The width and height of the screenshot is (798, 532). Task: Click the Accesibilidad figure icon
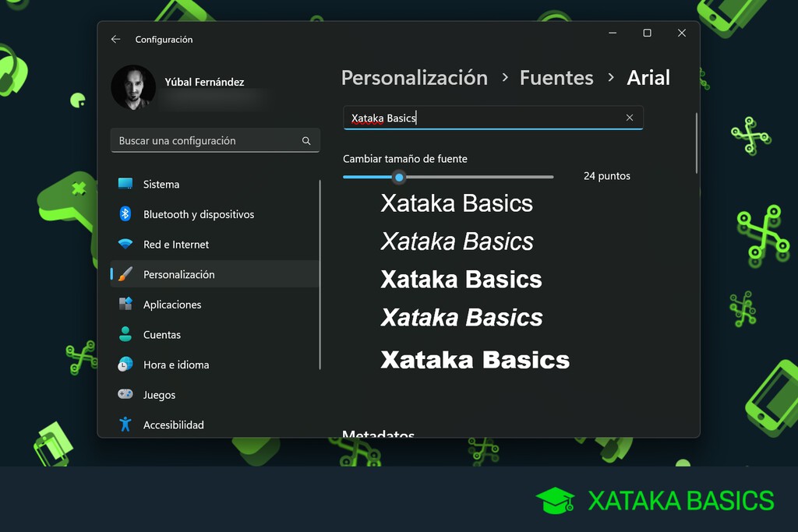tap(125, 425)
